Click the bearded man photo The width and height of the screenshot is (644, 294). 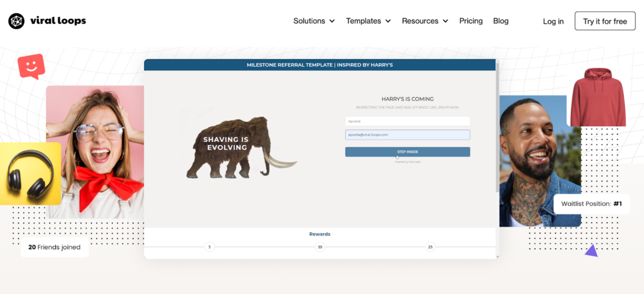pyautogui.click(x=540, y=161)
